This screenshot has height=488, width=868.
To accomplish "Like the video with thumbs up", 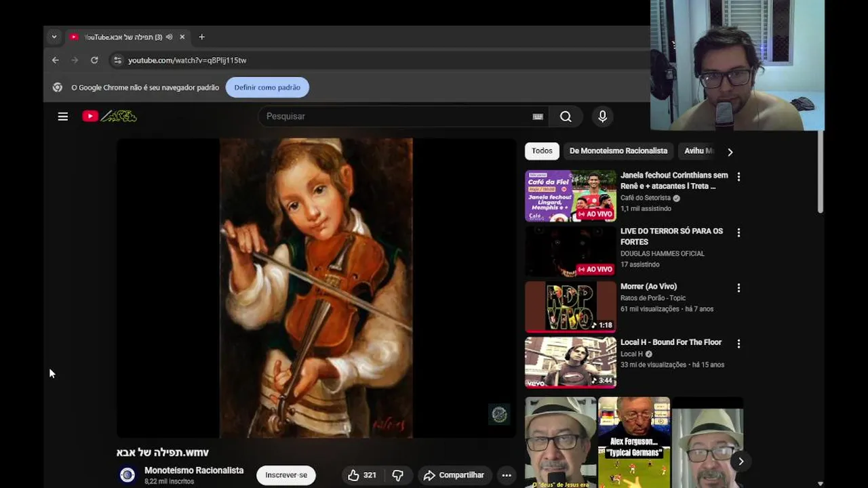I will (362, 475).
